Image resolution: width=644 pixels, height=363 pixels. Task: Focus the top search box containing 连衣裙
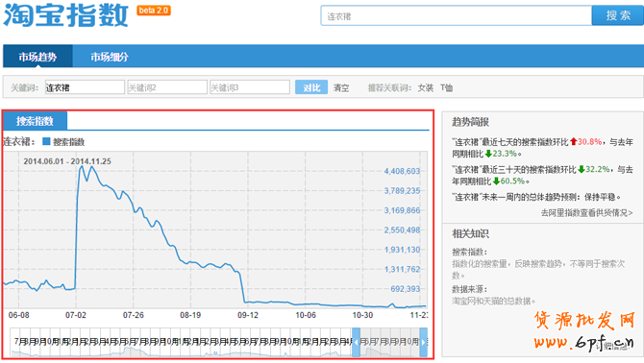tap(457, 16)
